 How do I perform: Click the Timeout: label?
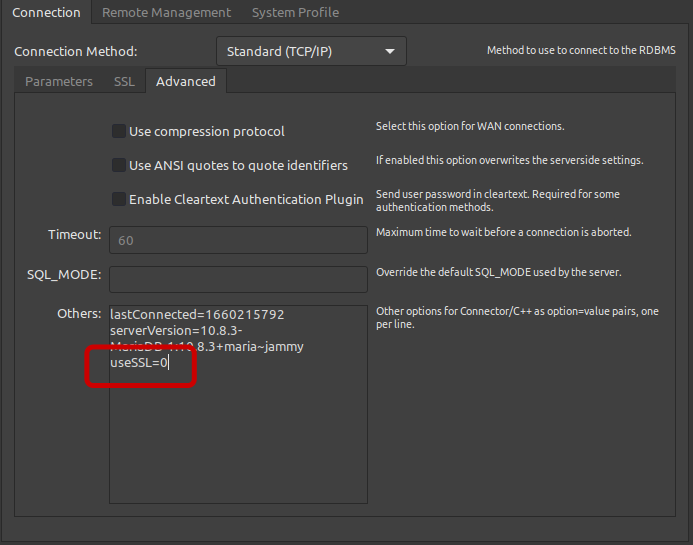coord(75,235)
